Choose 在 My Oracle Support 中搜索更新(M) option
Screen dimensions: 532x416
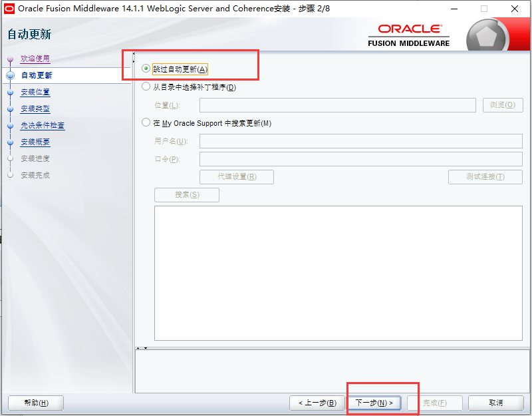coord(146,122)
